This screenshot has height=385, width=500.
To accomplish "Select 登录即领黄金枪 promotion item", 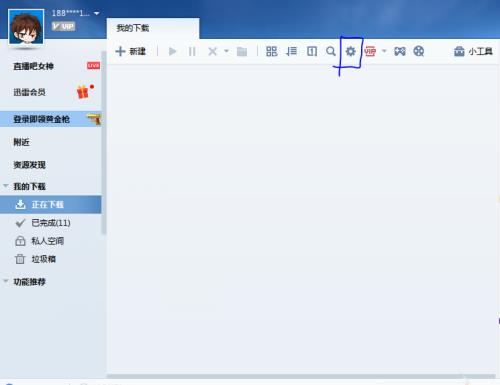I will 51,119.
